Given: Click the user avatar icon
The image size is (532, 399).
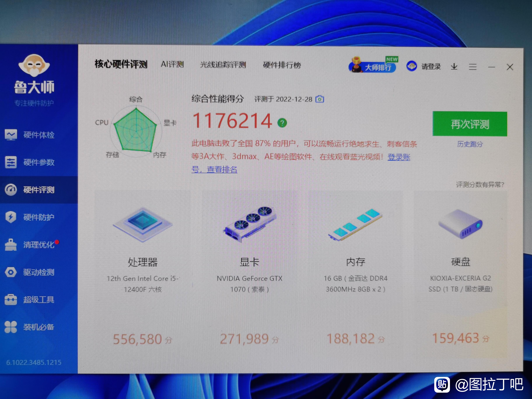Looking at the screenshot, I should click(x=412, y=66).
